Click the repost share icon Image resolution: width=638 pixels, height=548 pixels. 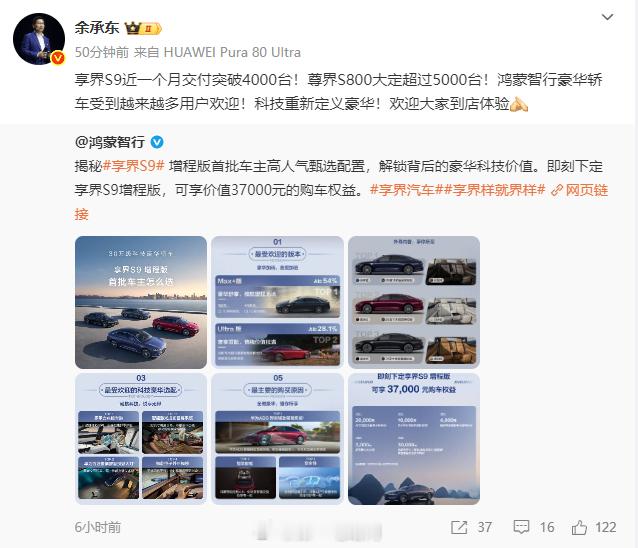459,527
